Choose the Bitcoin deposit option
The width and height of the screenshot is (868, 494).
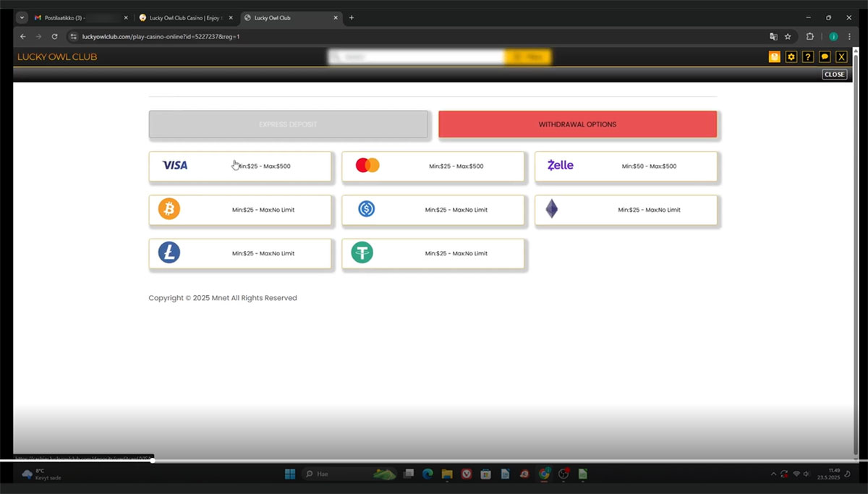pyautogui.click(x=240, y=210)
